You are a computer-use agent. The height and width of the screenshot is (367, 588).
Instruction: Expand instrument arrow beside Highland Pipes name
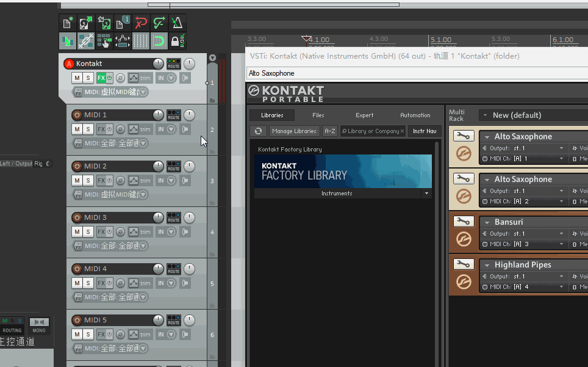tap(487, 265)
